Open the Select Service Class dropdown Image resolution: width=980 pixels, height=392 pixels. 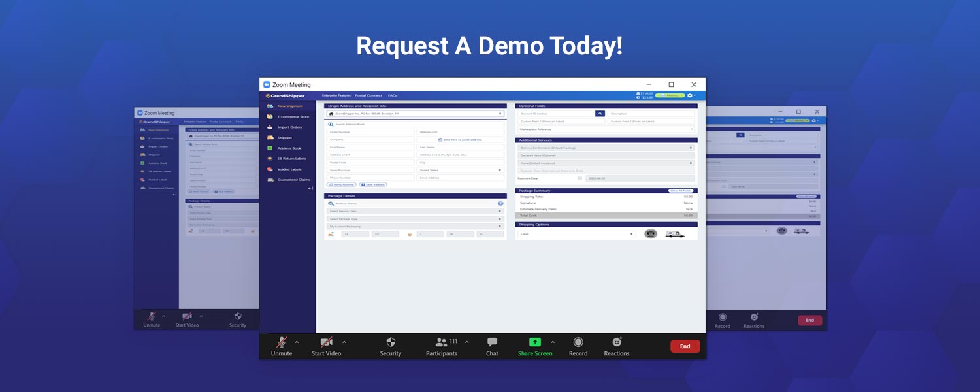(x=415, y=211)
